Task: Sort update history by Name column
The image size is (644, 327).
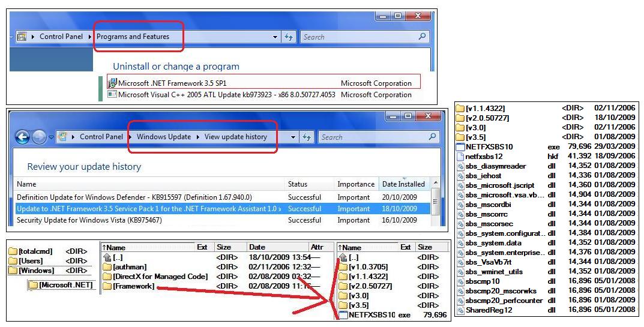Action: (149, 184)
